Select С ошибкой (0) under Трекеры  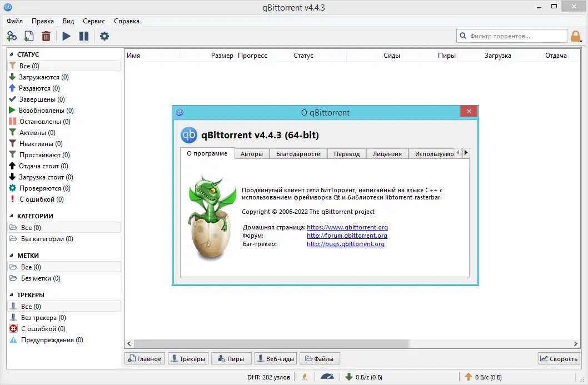point(64,329)
